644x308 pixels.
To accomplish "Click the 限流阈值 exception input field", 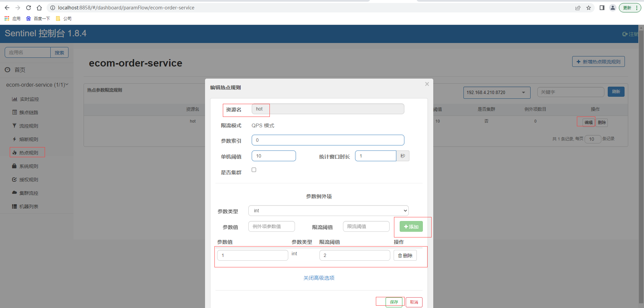I will coord(366,226).
